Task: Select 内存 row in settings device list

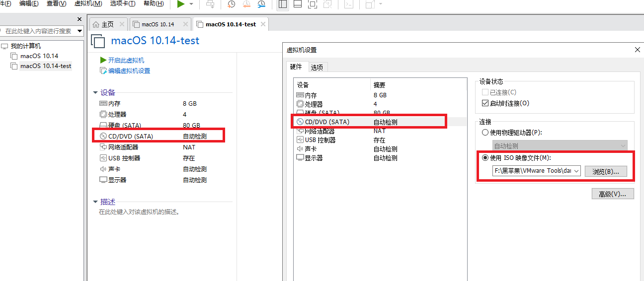Action: [380, 95]
